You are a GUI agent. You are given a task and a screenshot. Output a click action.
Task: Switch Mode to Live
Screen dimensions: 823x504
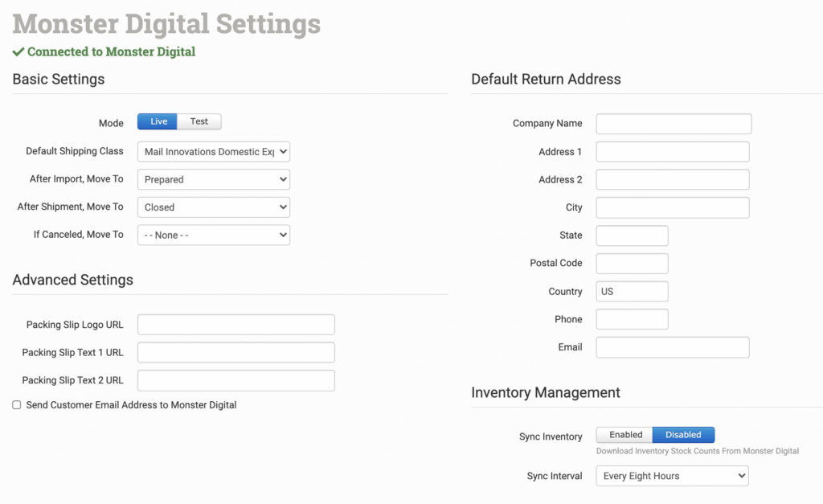(158, 121)
